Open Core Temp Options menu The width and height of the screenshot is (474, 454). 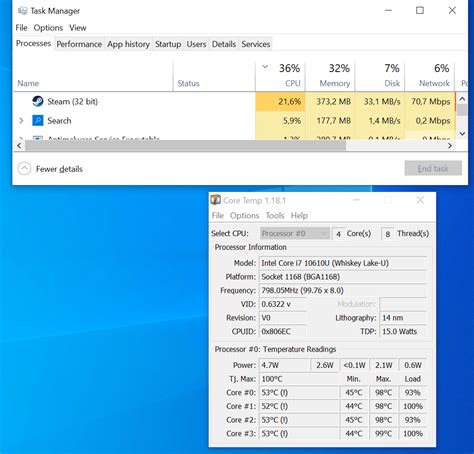tap(244, 215)
